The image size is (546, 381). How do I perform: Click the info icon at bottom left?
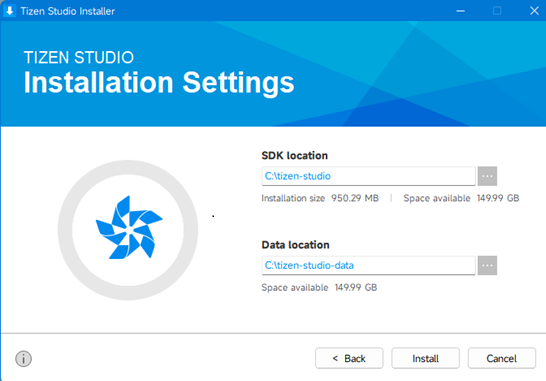click(x=23, y=358)
